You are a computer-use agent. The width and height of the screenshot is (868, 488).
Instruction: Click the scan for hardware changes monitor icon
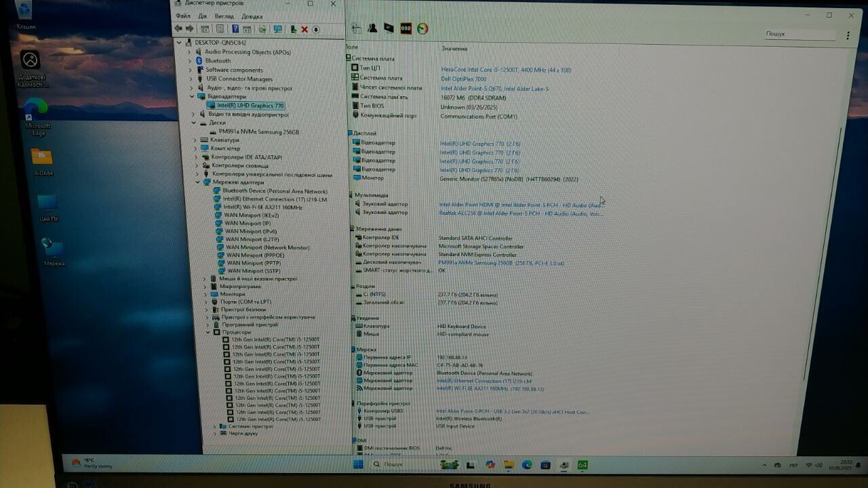pos(277,29)
